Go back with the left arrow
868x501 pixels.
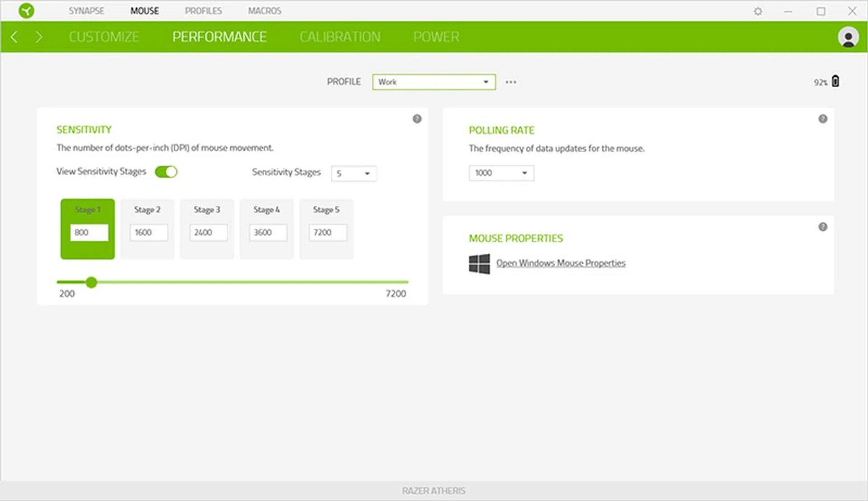[14, 37]
